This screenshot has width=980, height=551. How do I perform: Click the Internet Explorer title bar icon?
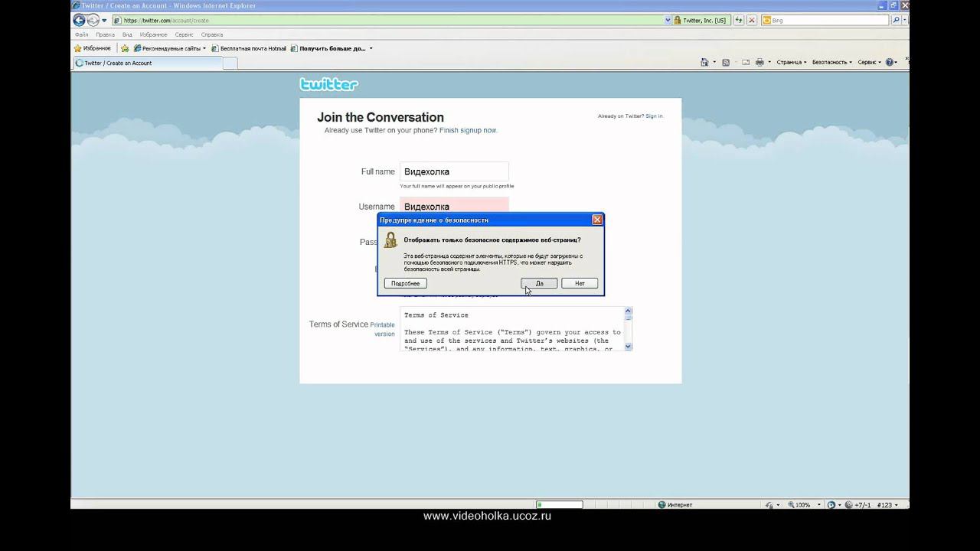coord(77,5)
